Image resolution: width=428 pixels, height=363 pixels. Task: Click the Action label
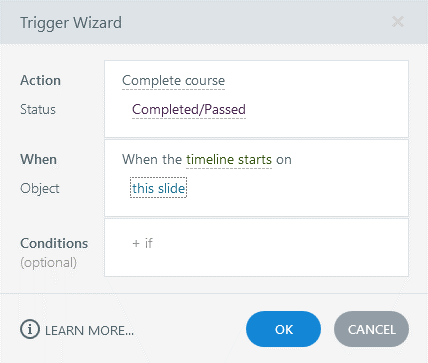point(40,81)
